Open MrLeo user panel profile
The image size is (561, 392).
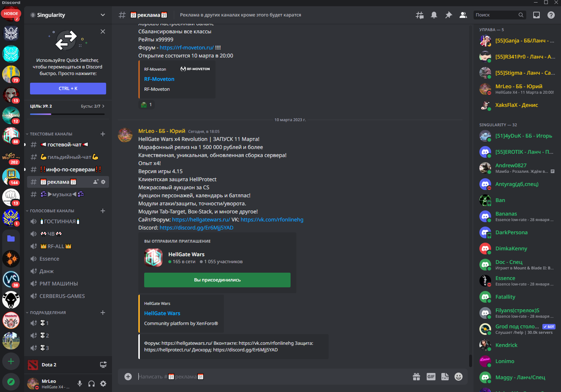click(49, 384)
